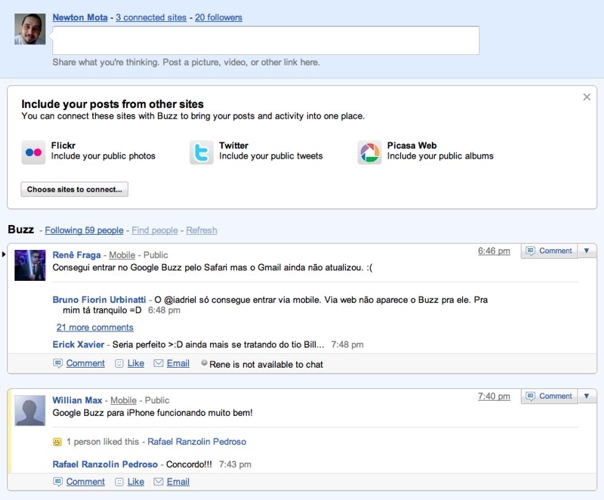604x500 pixels.
Task: Collapse Renê Fraga post with left triangle
Action: [x=3, y=254]
